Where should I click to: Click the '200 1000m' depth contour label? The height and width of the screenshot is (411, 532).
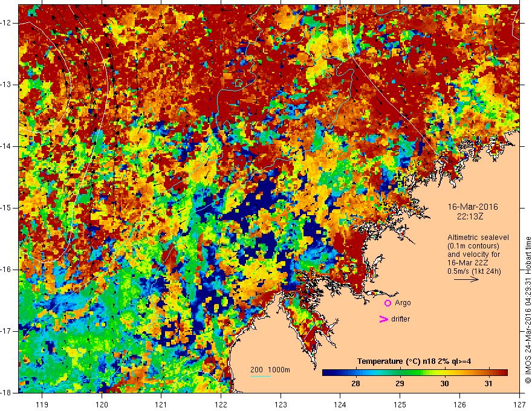[x=270, y=370]
